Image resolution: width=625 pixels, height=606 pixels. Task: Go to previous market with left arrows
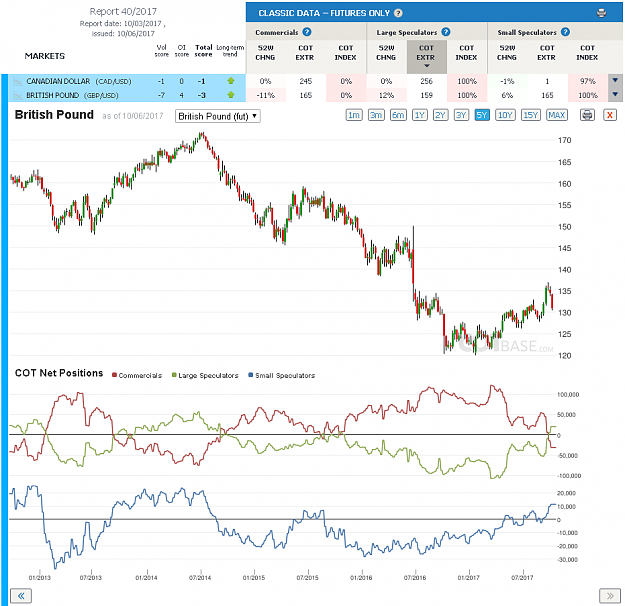tap(21, 596)
